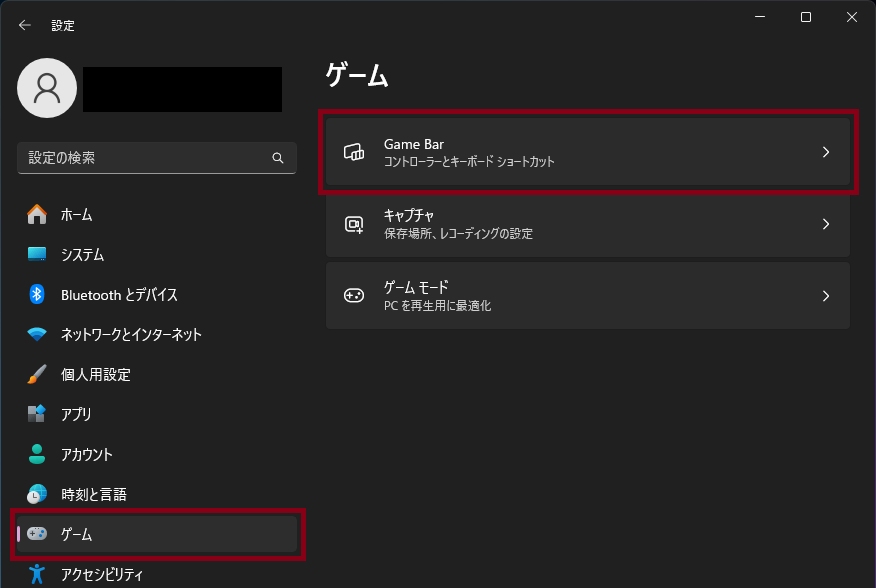The width and height of the screenshot is (876, 588).
Task: Select システム in the sidebar
Action: 82,254
